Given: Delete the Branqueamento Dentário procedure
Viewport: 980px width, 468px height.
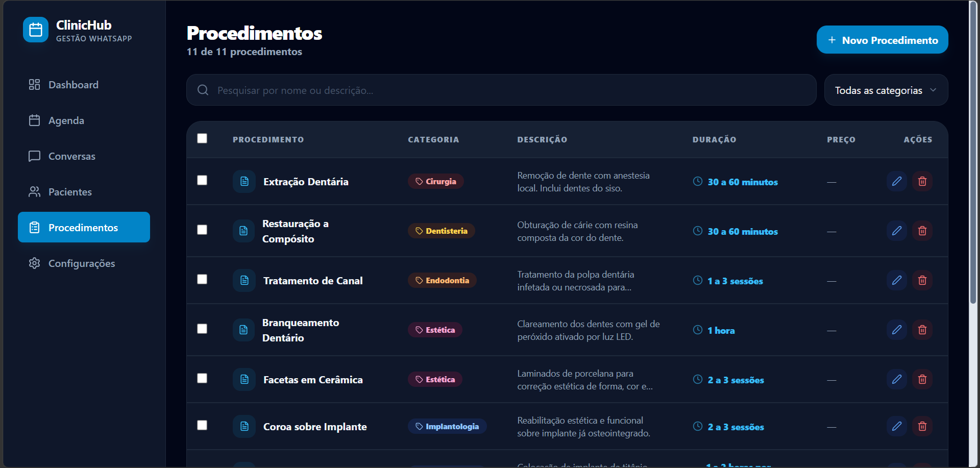Looking at the screenshot, I should 922,330.
